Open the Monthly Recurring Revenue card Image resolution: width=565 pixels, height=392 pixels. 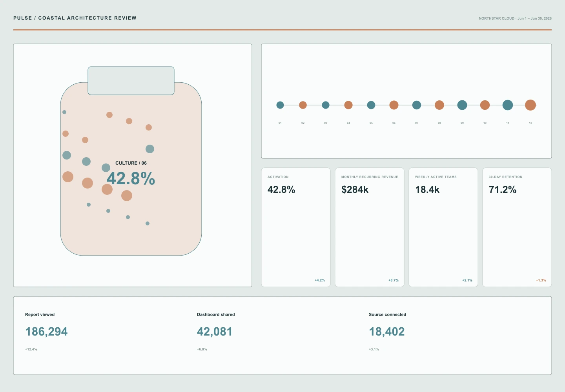coord(370,227)
